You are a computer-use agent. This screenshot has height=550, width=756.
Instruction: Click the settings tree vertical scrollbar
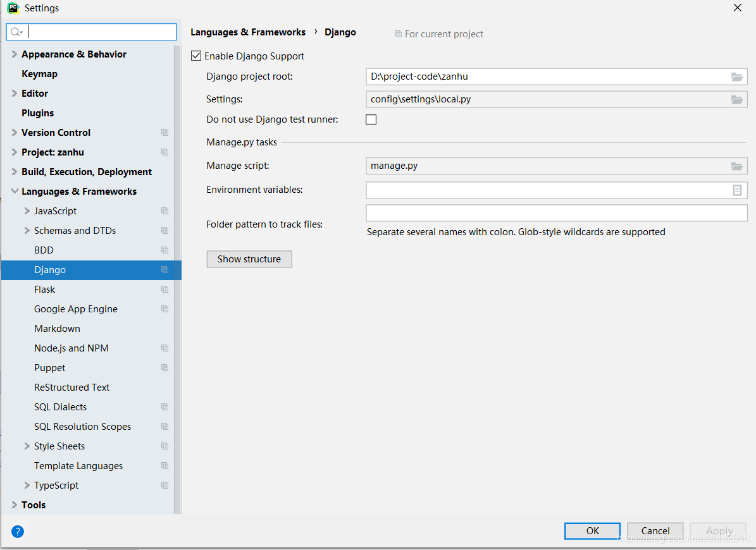177,279
